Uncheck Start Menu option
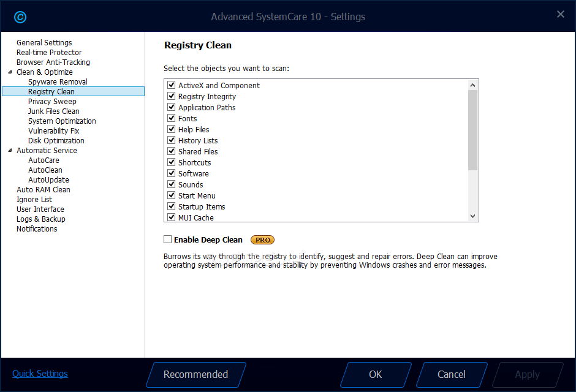This screenshot has width=576, height=392. 171,195
